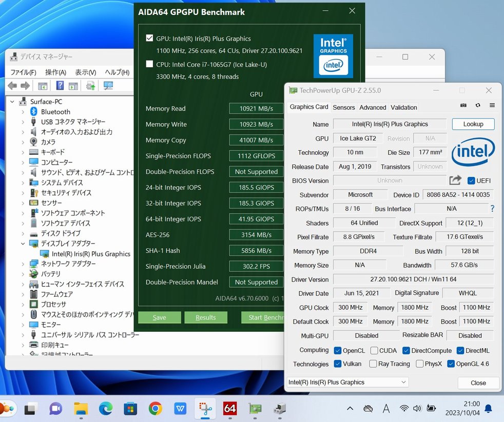Click the Lookup button in GPU-Z
This screenshot has height=422, width=504.
coord(473,124)
